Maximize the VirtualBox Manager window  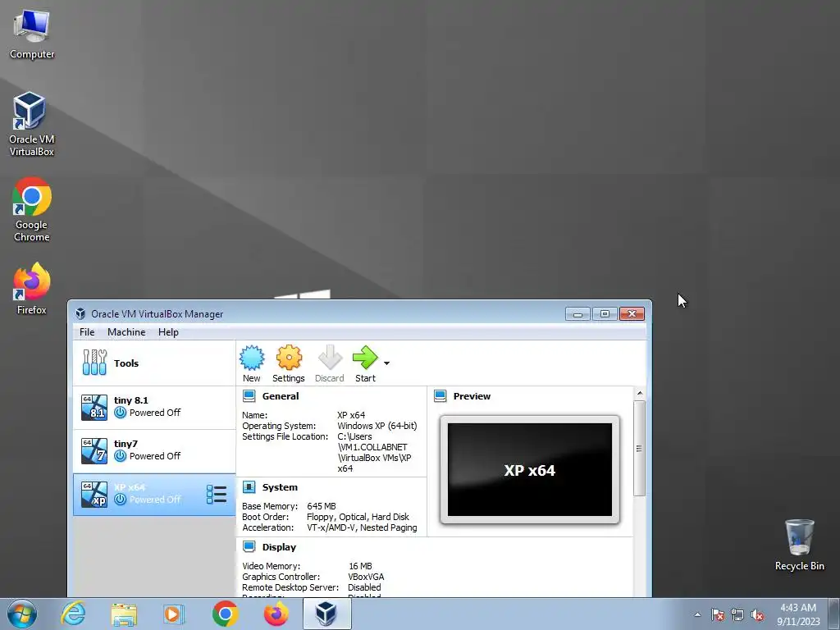coord(605,314)
